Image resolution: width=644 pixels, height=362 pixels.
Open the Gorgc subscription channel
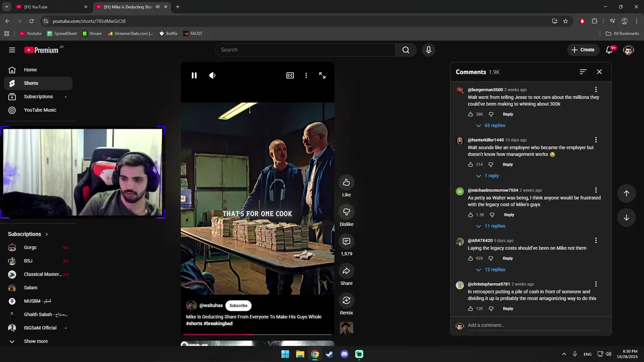click(x=38, y=247)
